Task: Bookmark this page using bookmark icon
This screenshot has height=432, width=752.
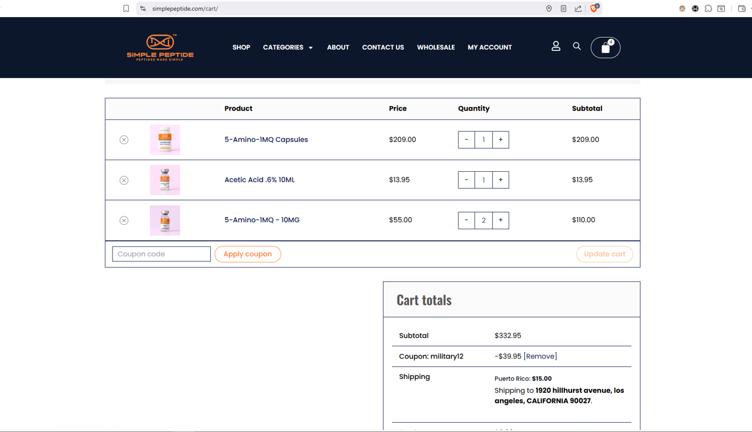Action: 126,8
